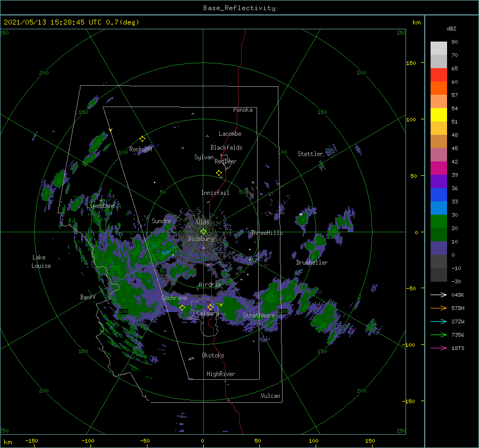Screen dimensions: 479x448
Task: Pick the light gray 70-80 dBZ swatch
Action: [x=439, y=48]
